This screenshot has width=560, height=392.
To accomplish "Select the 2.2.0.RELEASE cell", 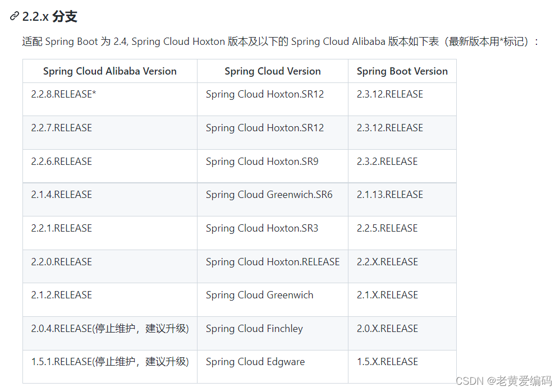I will tap(109, 266).
